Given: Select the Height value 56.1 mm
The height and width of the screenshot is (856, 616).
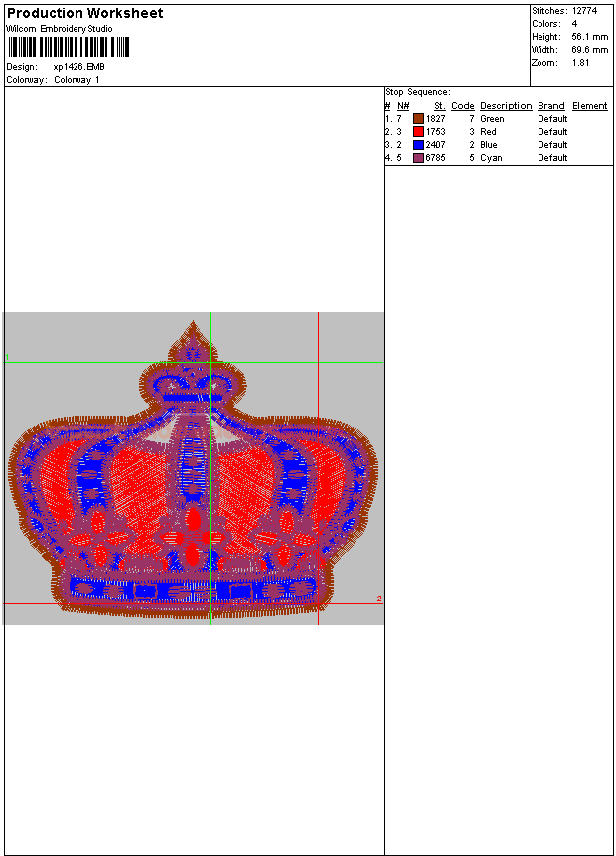Looking at the screenshot, I should 590,37.
